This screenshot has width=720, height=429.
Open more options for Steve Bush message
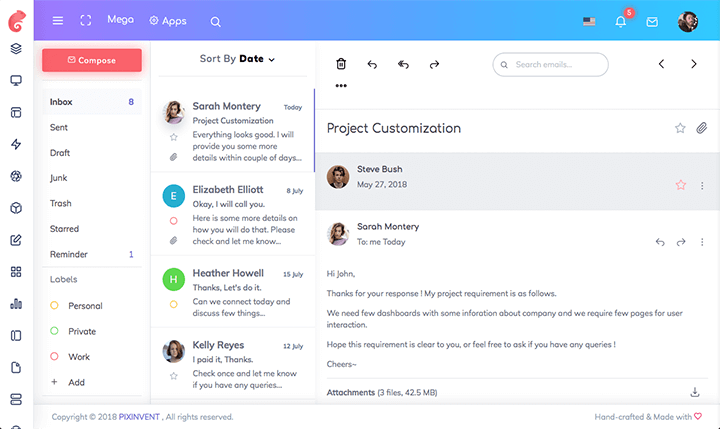(702, 185)
